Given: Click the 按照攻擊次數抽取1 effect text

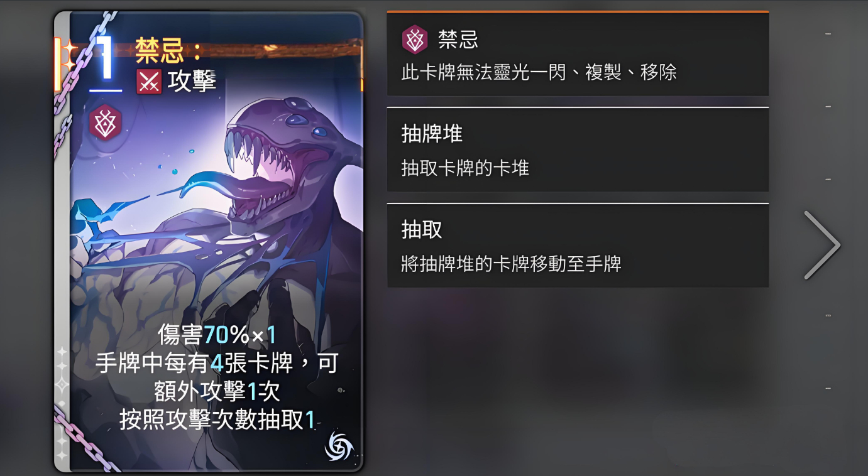Looking at the screenshot, I should point(217,420).
